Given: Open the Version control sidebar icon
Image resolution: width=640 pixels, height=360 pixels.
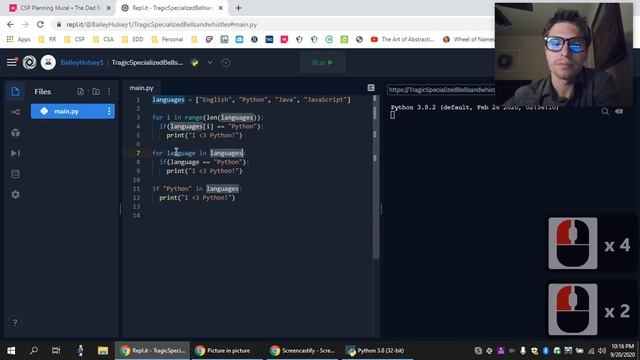Looking at the screenshot, I should point(16,112).
